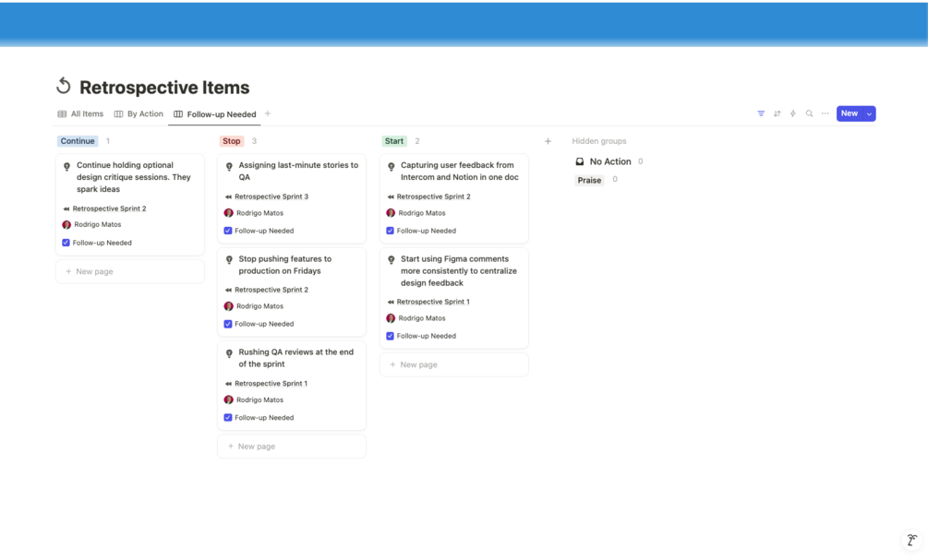Click Rodrigo Matos avatar on Assigning last-minute stories card

click(x=228, y=213)
